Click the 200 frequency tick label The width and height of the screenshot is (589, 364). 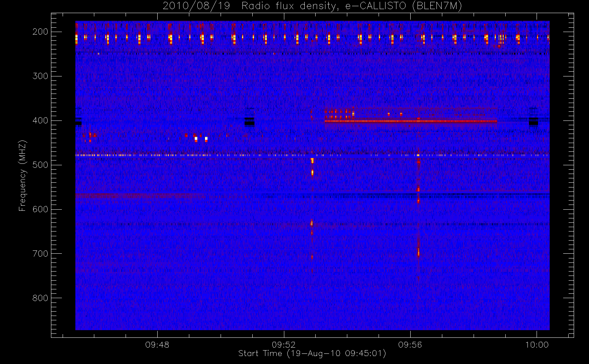point(40,32)
